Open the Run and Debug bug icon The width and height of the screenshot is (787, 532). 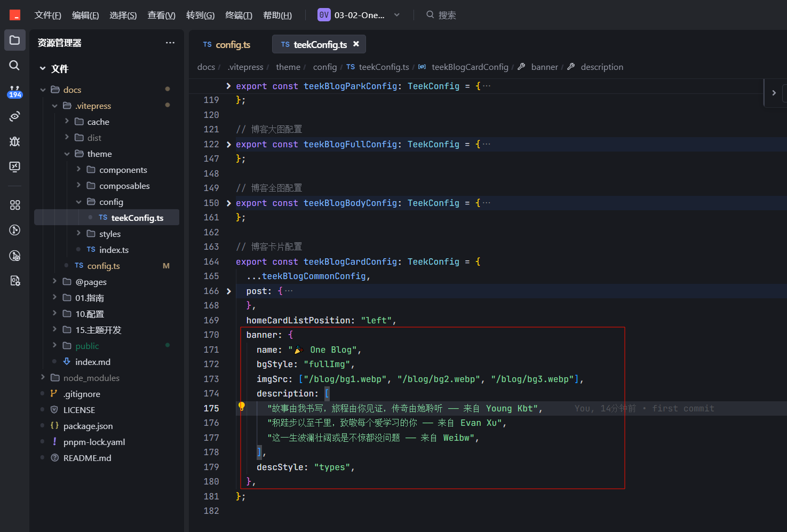pos(15,141)
